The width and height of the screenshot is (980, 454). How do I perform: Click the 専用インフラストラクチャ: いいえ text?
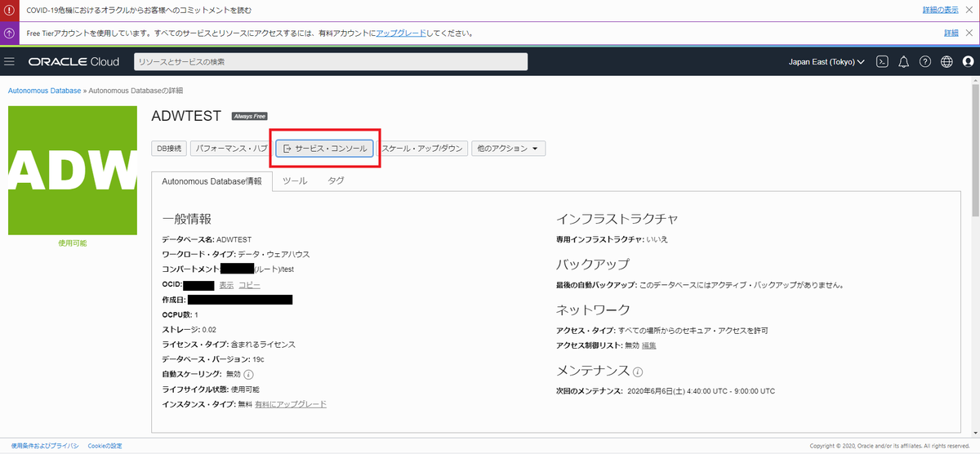coord(612,240)
